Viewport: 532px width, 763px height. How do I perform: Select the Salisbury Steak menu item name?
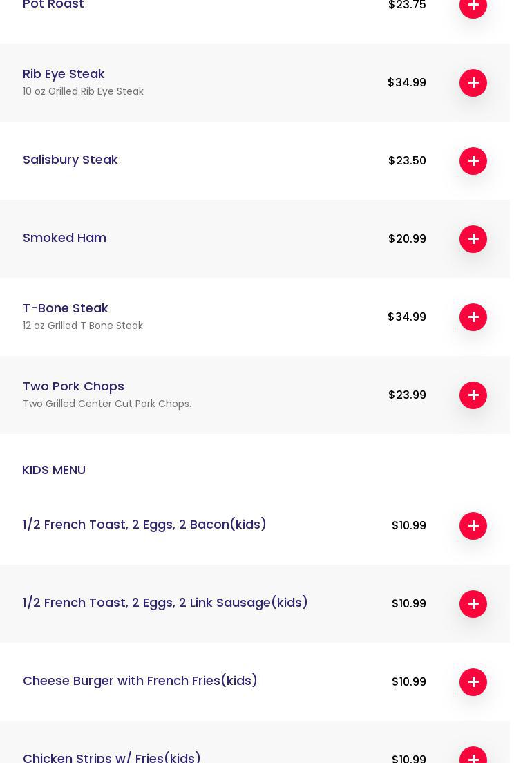coord(70,160)
